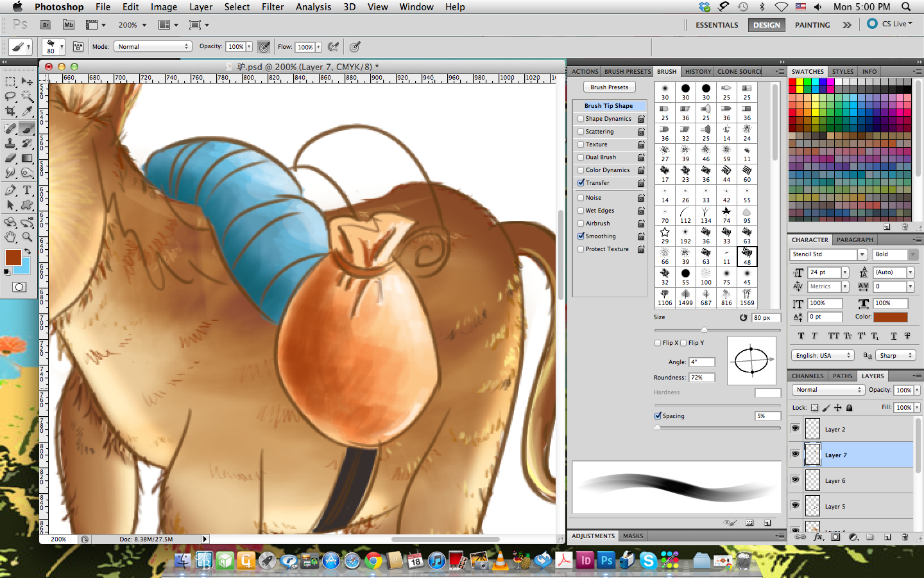Toggle Quick Mask mode
The height and width of the screenshot is (578, 924).
click(19, 287)
